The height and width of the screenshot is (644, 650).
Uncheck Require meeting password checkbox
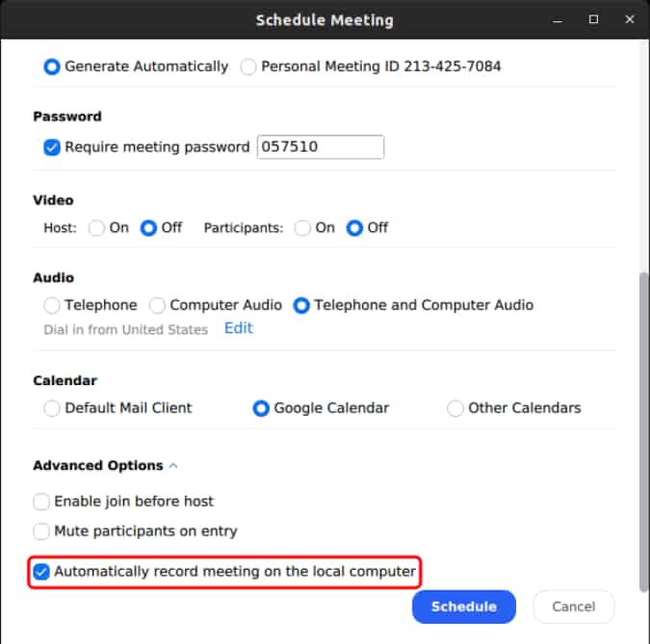(x=52, y=147)
